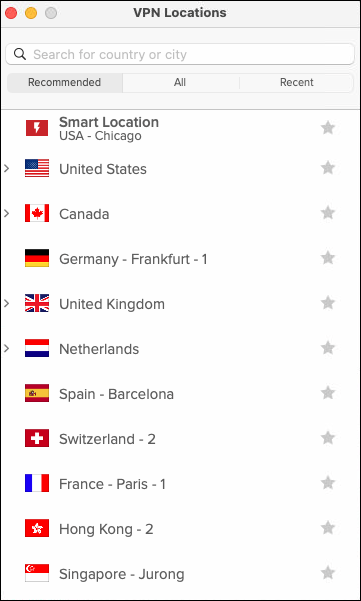Click the Smart Location lightning bolt icon

coord(37,128)
